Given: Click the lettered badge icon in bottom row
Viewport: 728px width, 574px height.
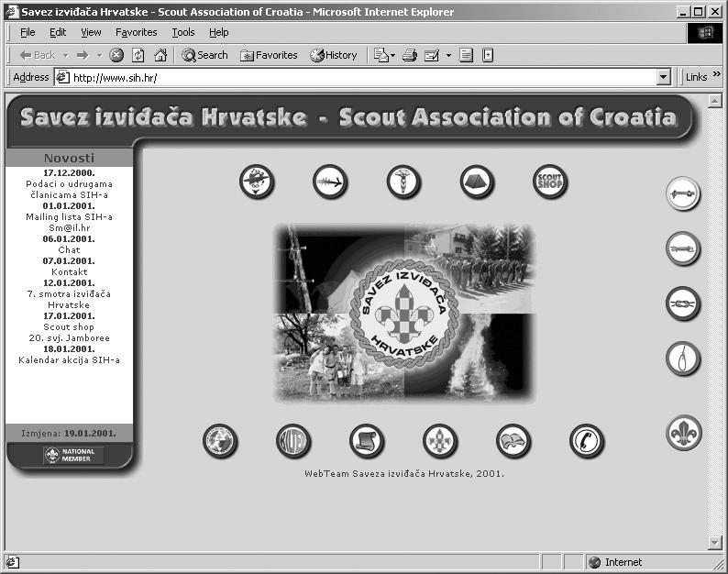Looking at the screenshot, I should [x=293, y=441].
